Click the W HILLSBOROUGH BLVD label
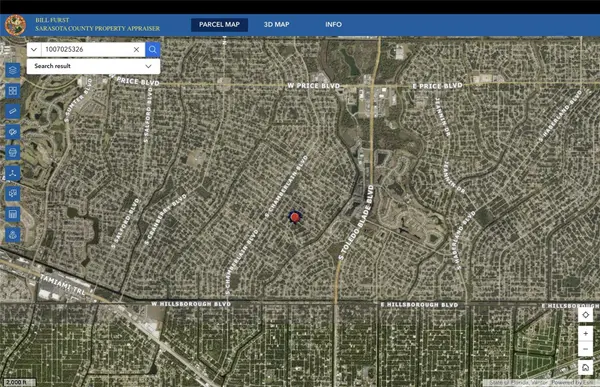This screenshot has height=387, width=600. tap(191, 304)
